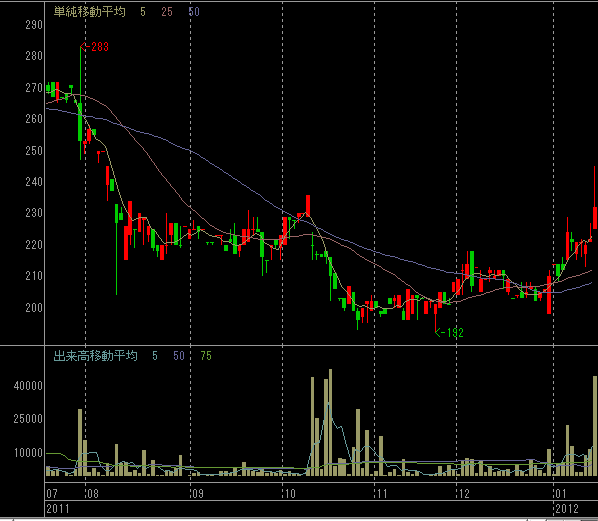Click the 2012 year label
598x521 pixels.
coord(567,509)
